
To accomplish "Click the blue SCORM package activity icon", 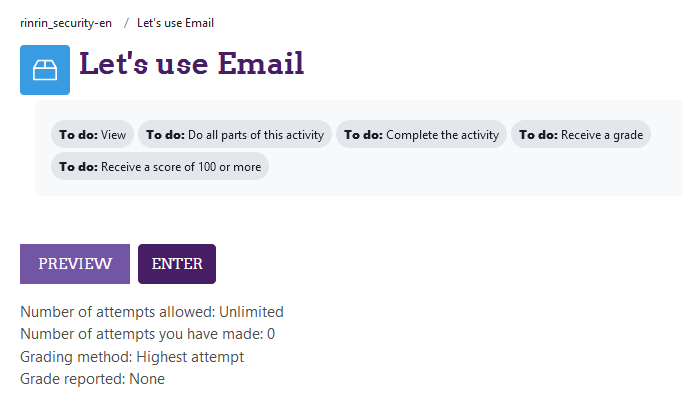I will point(45,70).
